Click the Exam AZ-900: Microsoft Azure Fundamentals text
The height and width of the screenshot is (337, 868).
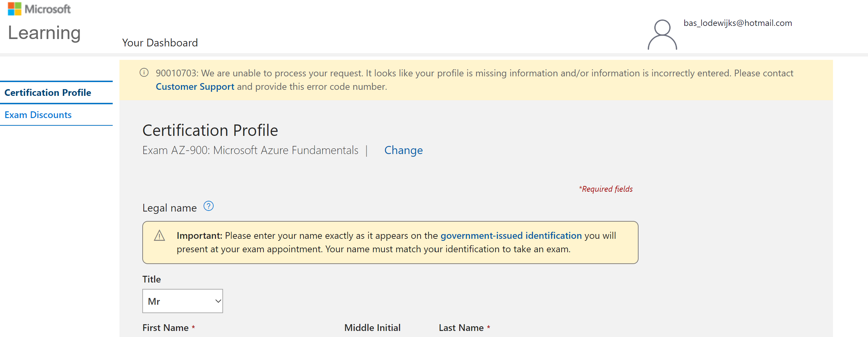[250, 150]
